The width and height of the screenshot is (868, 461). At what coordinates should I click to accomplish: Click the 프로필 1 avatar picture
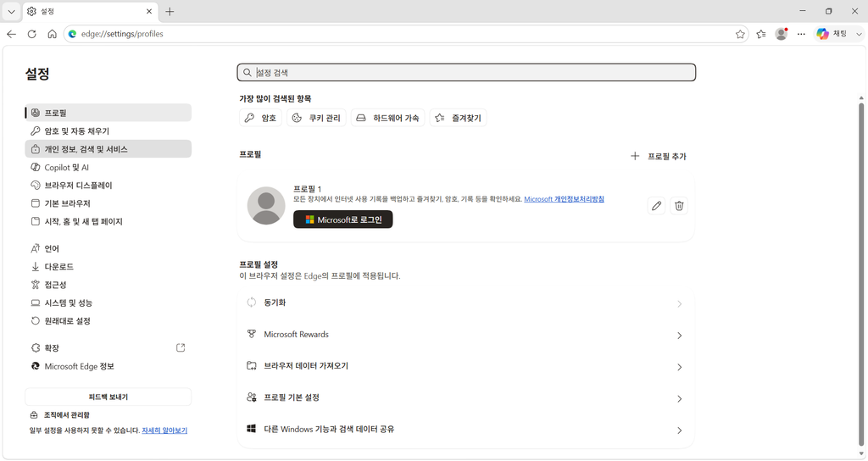[266, 205]
